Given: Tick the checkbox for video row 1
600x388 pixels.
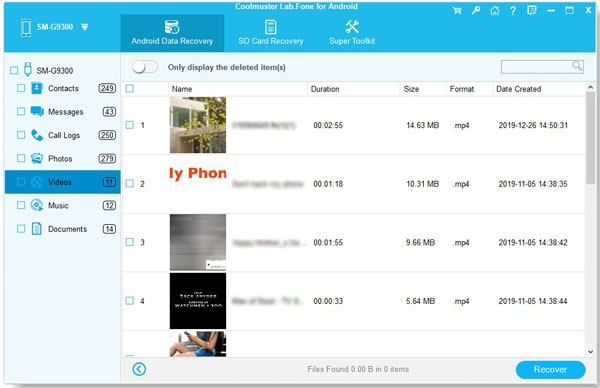Looking at the screenshot, I should click(x=130, y=125).
